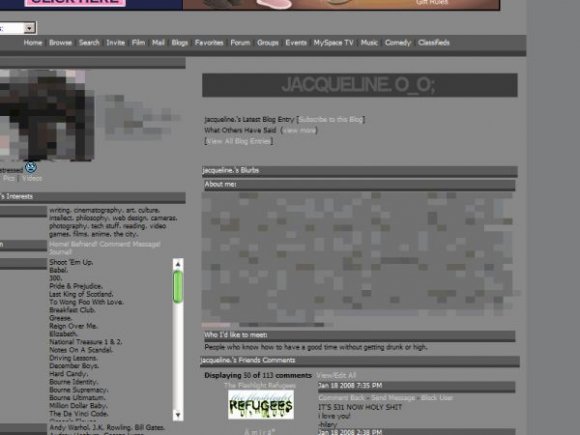Click the JACQUELINE O_O; profile header

[360, 85]
